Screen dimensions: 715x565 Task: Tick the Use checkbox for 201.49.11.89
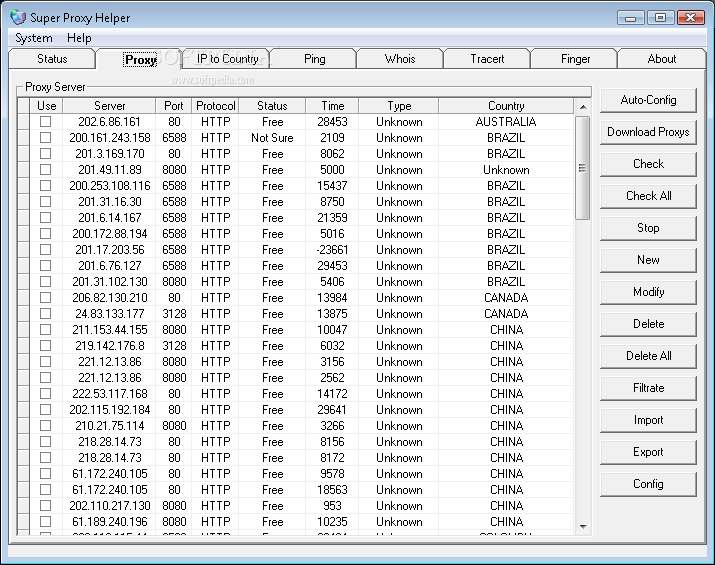(45, 169)
